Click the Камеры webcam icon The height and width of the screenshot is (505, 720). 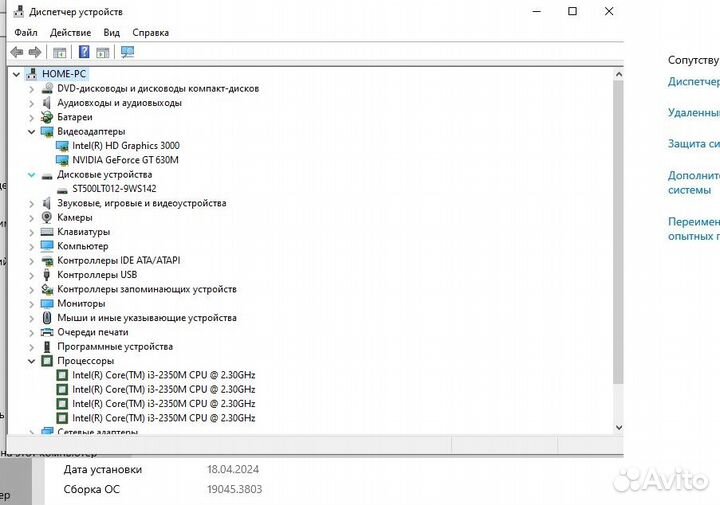(x=47, y=217)
